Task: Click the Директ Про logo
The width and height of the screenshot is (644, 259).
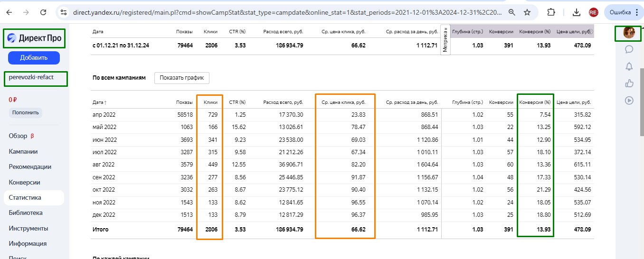Action: tap(34, 38)
